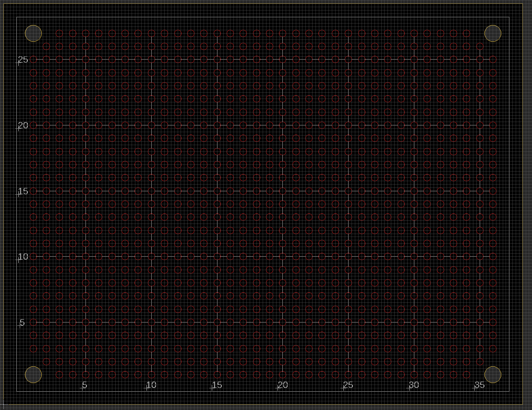Select the pad where column 5 crosses row 25

pyautogui.click(x=85, y=60)
